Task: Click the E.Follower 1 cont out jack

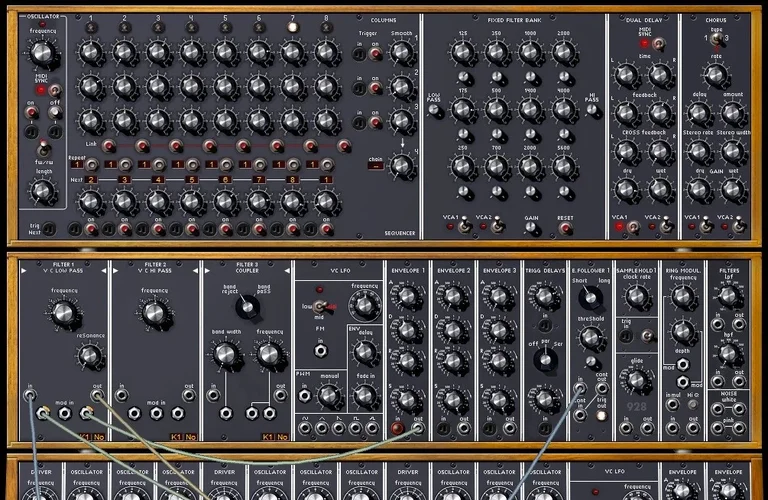Action: pyautogui.click(x=601, y=388)
